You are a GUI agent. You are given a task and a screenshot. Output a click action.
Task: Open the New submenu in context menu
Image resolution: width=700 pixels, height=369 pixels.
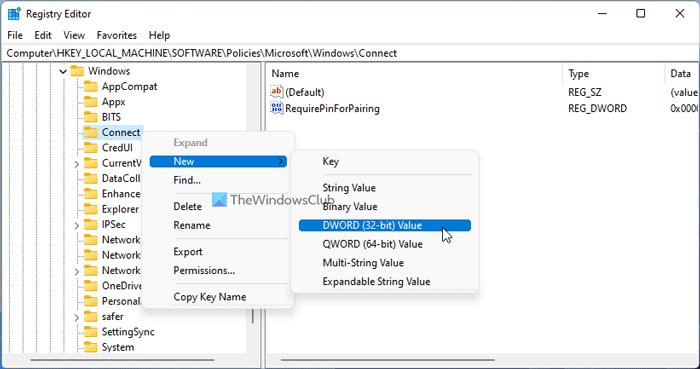[218, 162]
